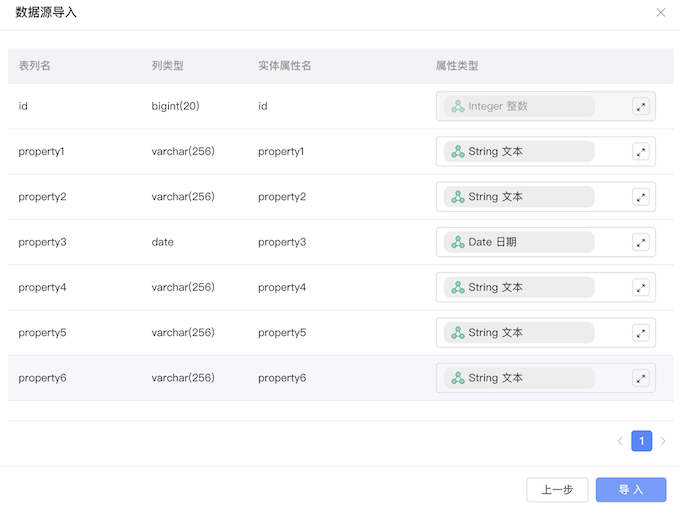Open the String 文本 type selector for property6
This screenshot has width=680, height=508.
[x=519, y=378]
